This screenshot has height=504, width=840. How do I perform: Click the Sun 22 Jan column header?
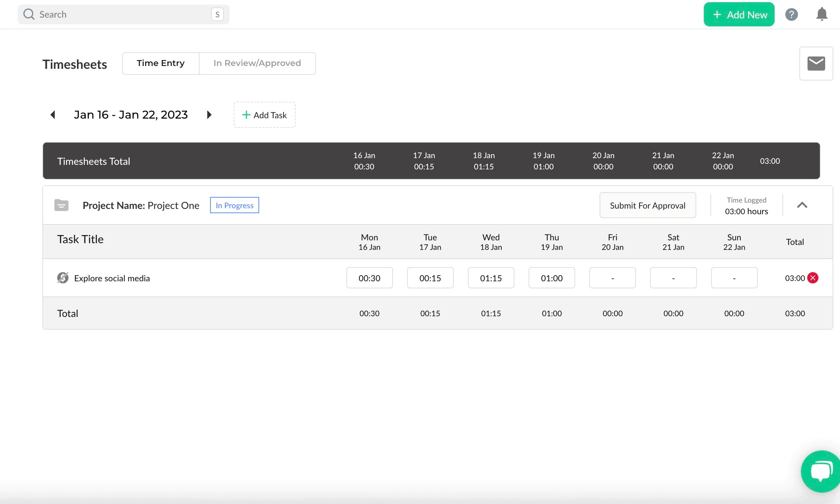click(x=734, y=242)
